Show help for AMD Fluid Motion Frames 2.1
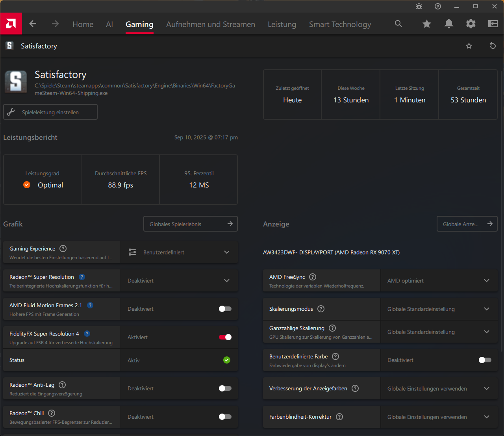Image resolution: width=504 pixels, height=436 pixels. coord(90,305)
